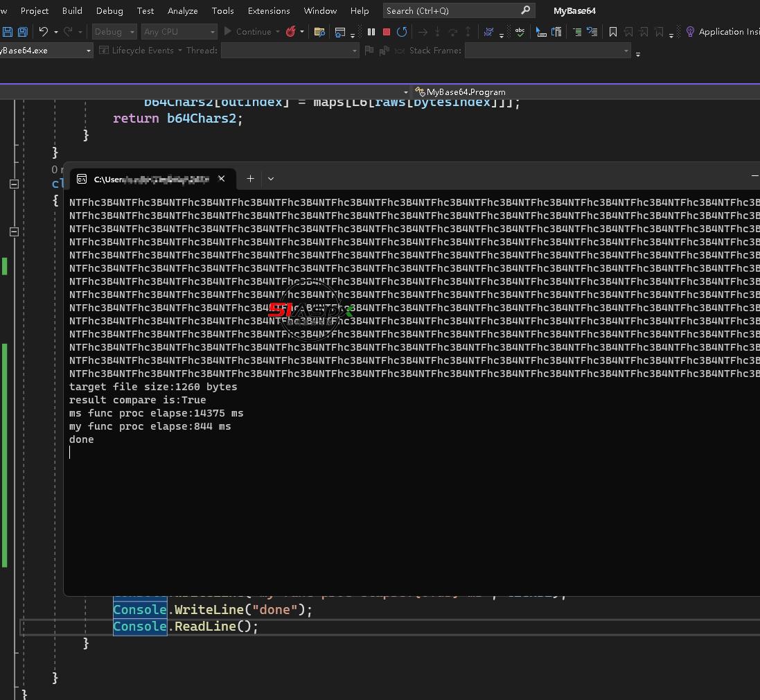
Task: Click the Application Insights lightbulb icon
Action: point(690,32)
